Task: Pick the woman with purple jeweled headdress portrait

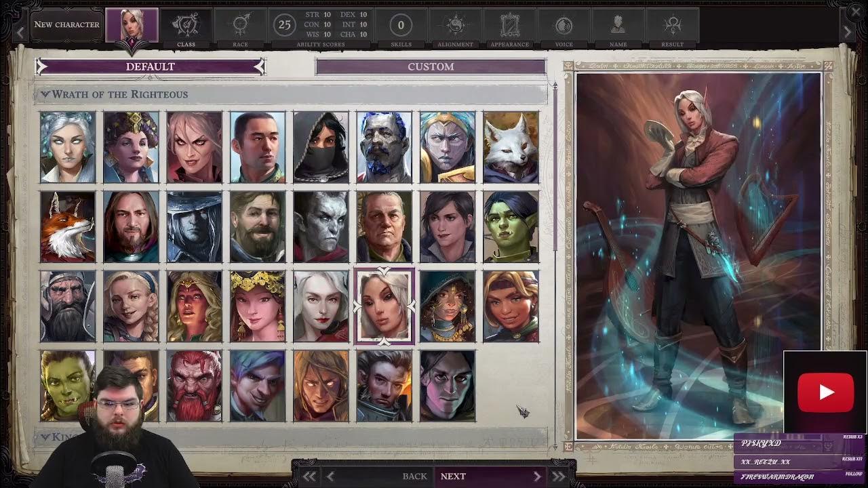Action: (131, 147)
